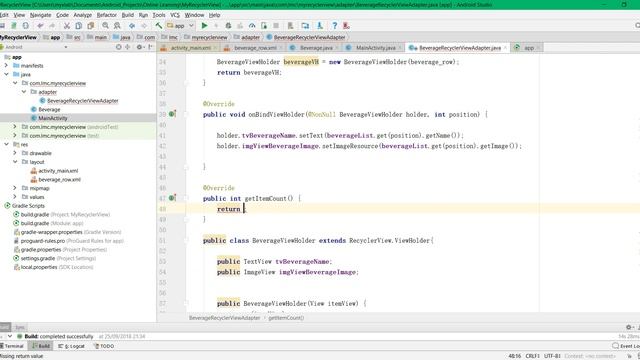Image resolution: width=640 pixels, height=360 pixels.
Task: Collapse the java folder
Action: click(6, 74)
